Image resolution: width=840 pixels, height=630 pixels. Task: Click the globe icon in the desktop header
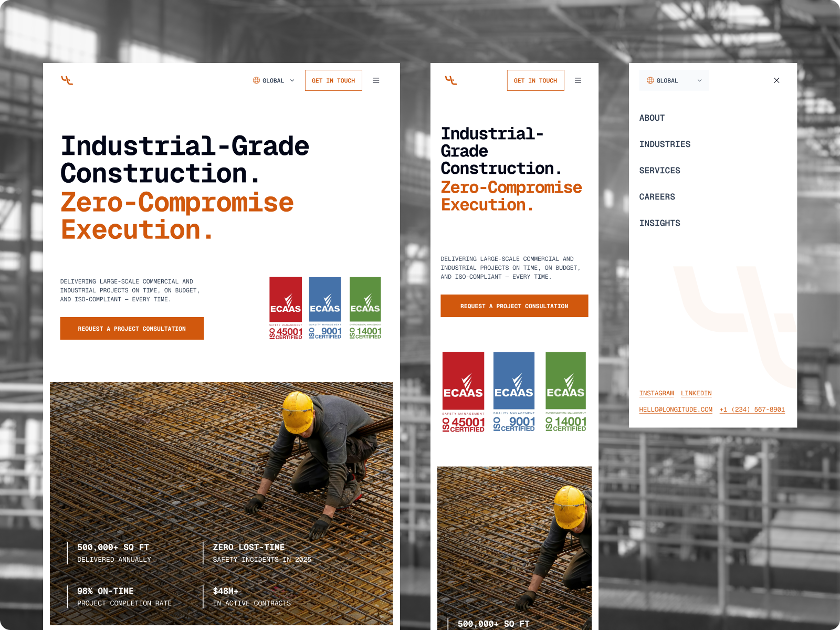tap(256, 80)
